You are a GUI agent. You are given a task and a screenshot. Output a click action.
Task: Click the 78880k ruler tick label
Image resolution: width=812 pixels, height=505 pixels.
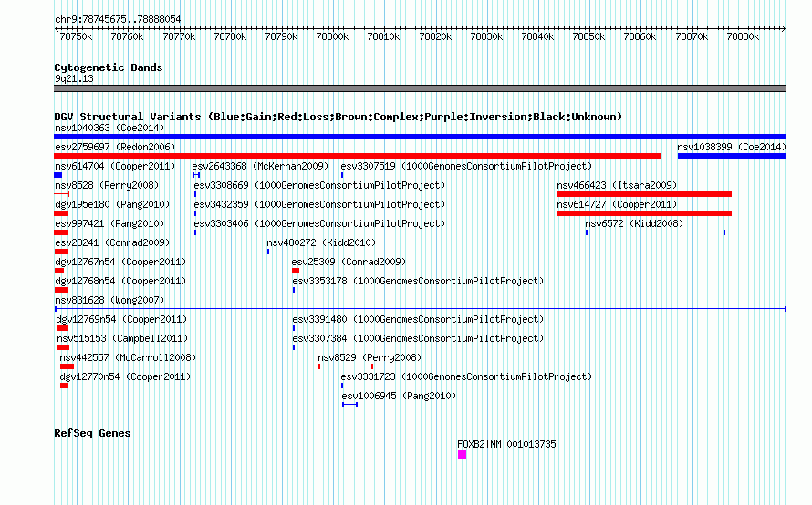coord(743,36)
